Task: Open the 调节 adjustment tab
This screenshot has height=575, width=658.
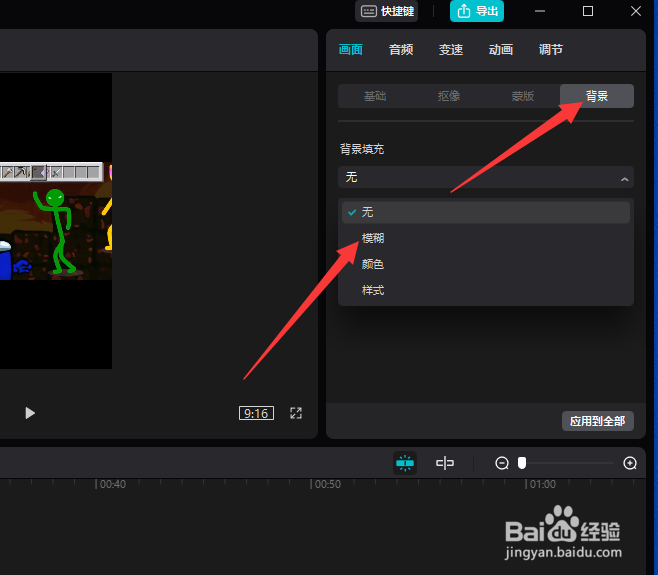Action: click(551, 50)
